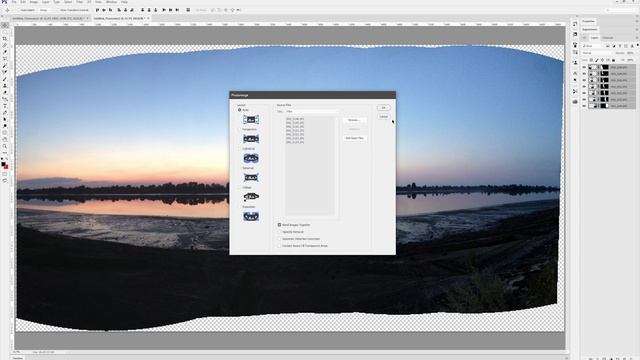
Task: Uncheck Blend Images Together checkbox
Action: [x=280, y=225]
